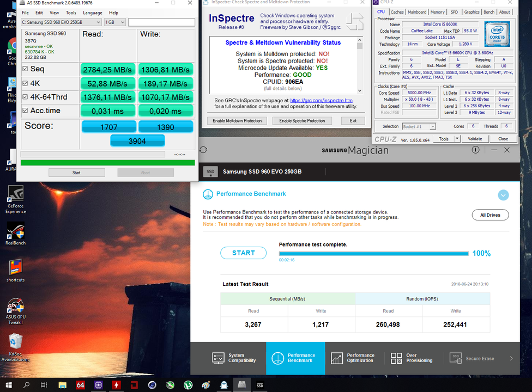This screenshot has width=532, height=392.
Task: Click the Magician benchmark progress bar
Action: pyautogui.click(x=373, y=253)
